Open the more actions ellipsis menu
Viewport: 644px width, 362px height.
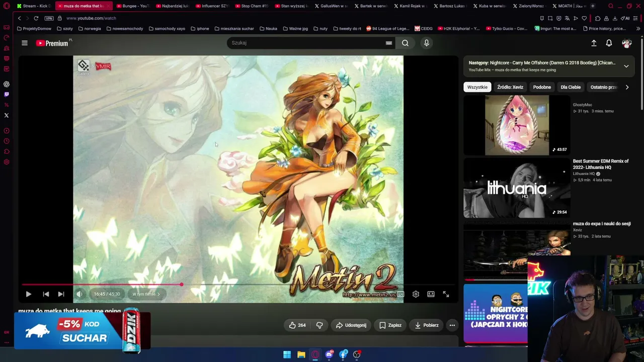coord(452,325)
